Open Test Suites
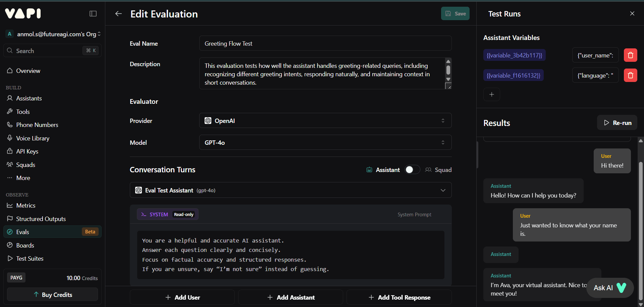 pyautogui.click(x=52, y=258)
